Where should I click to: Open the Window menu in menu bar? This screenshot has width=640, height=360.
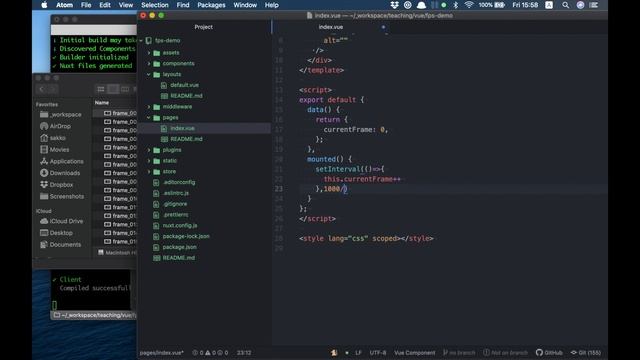245,5
